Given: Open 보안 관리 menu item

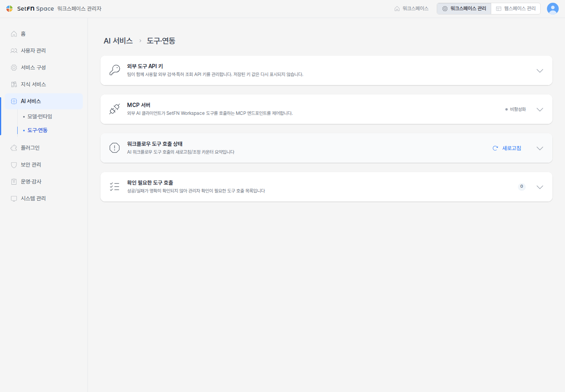Looking at the screenshot, I should point(44,165).
